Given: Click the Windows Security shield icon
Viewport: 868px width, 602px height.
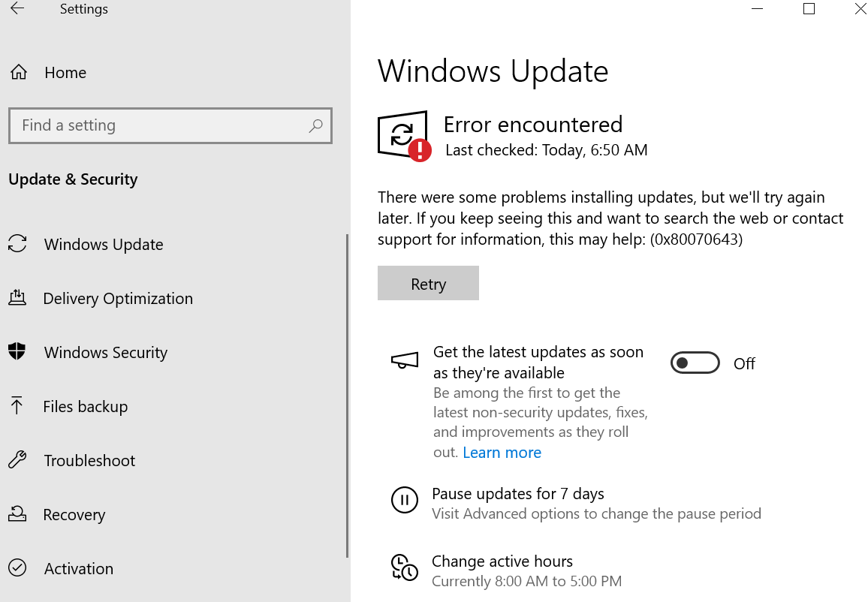Looking at the screenshot, I should click(17, 351).
